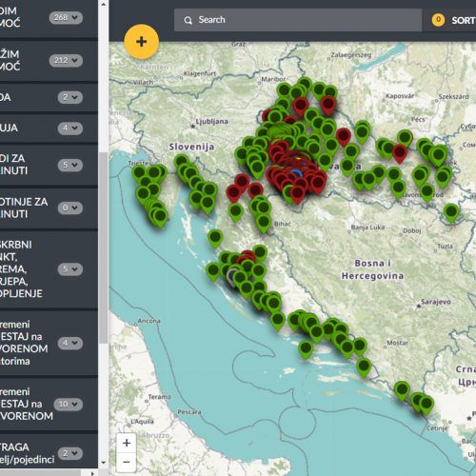The width and height of the screenshot is (476, 476).
Task: Click the Bosna i Hercegovina label
Action: pos(372,269)
